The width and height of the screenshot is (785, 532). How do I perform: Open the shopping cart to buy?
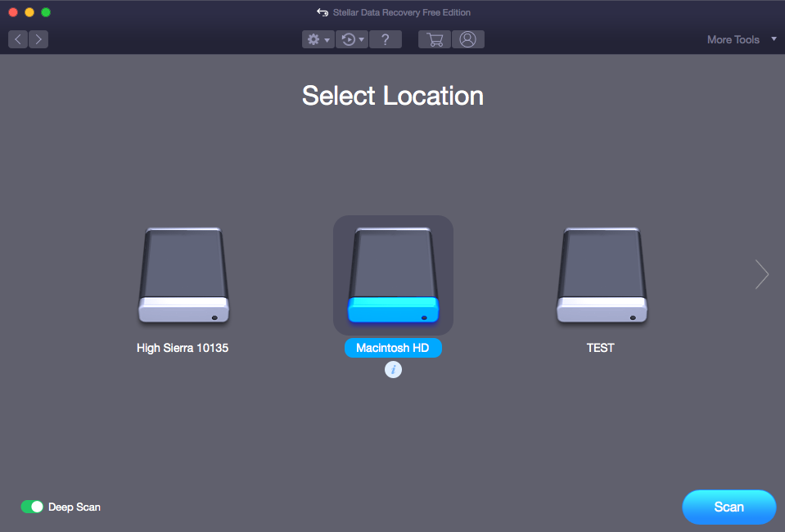point(435,39)
